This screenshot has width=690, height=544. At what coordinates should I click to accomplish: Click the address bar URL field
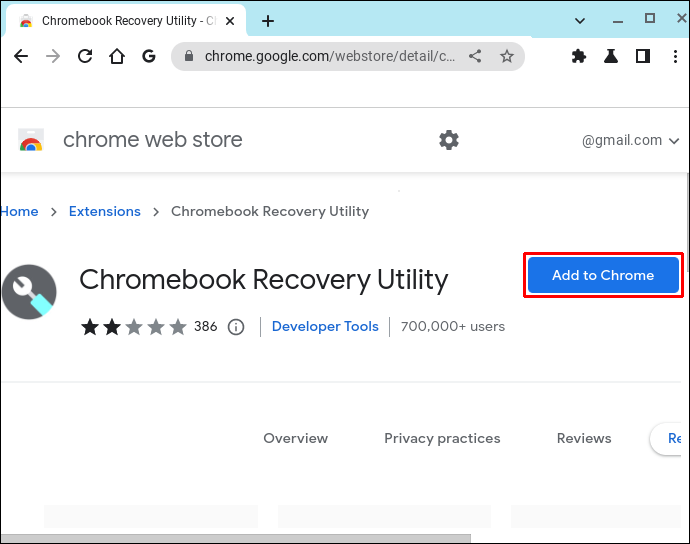click(330, 56)
